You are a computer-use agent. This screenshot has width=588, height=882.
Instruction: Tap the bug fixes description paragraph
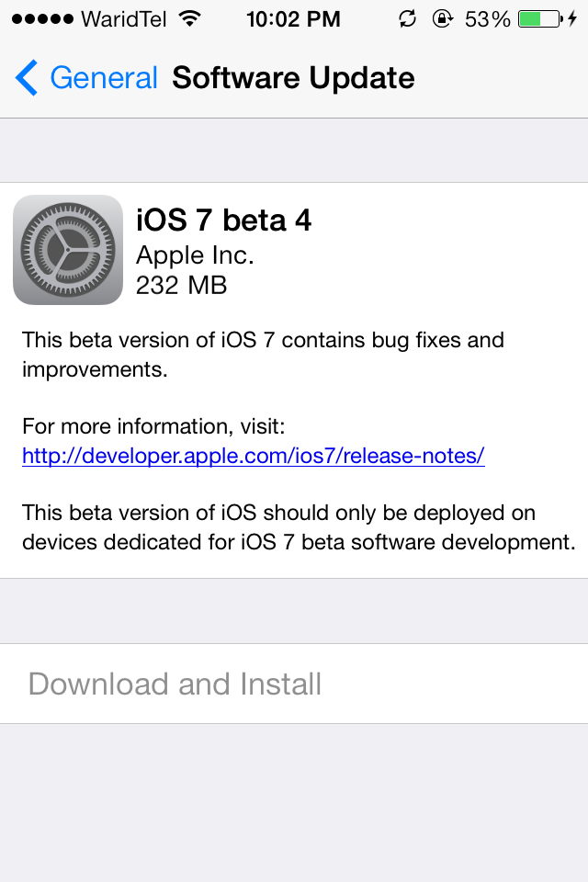[x=263, y=355]
